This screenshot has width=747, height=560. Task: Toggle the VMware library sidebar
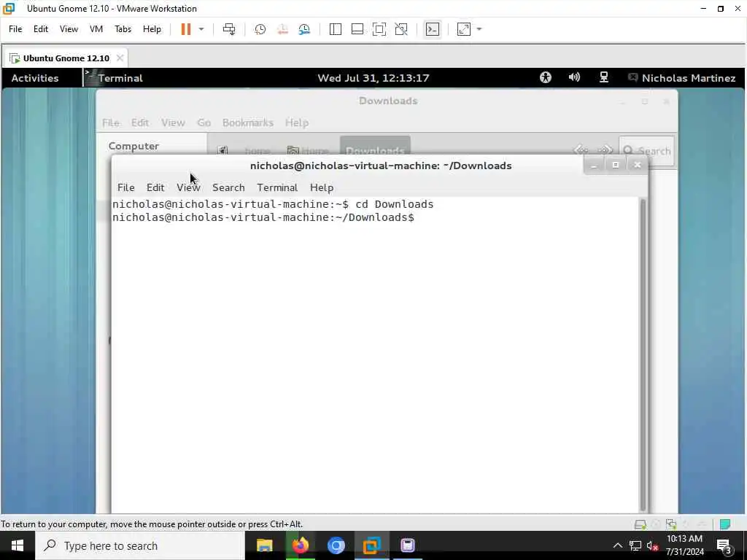pos(335,29)
